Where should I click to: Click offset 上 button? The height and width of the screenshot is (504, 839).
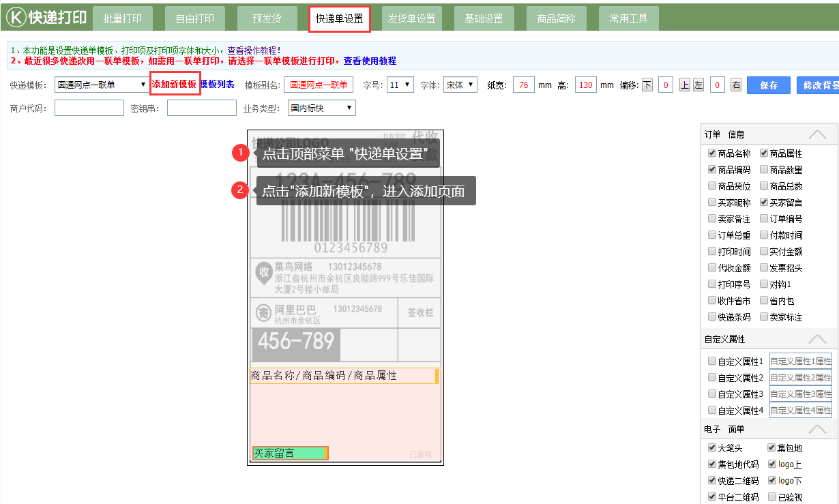click(x=685, y=85)
